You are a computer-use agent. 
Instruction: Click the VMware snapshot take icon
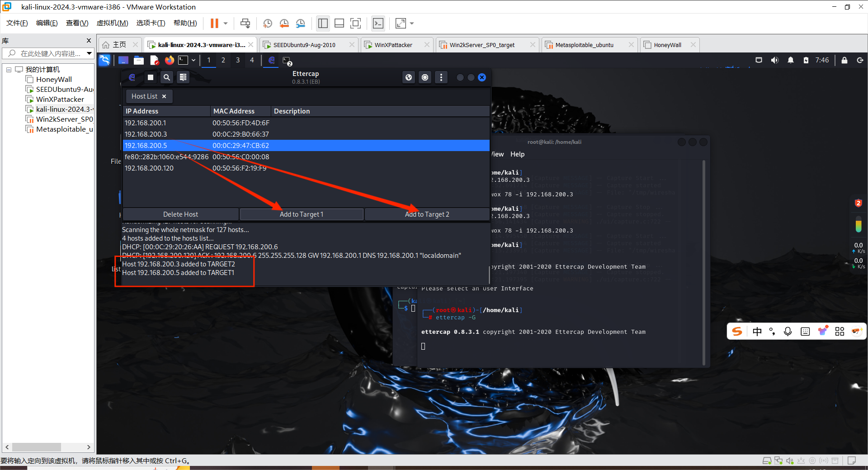point(267,24)
